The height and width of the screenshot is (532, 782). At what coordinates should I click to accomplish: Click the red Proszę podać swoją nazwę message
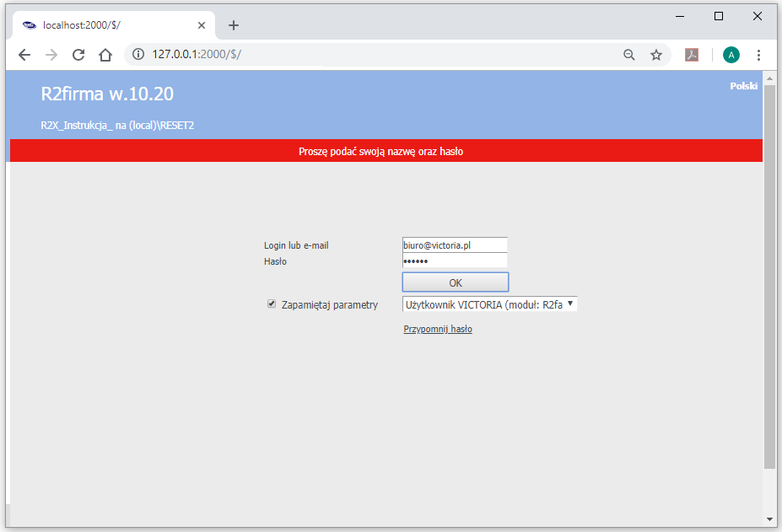coord(381,151)
